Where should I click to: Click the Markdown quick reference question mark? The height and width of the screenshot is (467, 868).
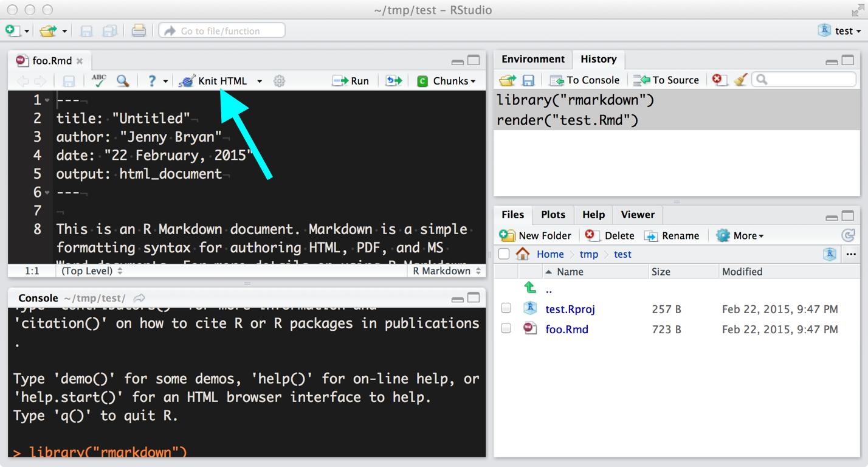pos(152,81)
